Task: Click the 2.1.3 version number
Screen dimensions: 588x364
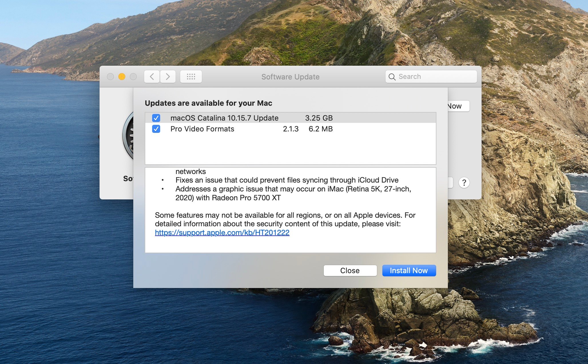Action: 291,129
